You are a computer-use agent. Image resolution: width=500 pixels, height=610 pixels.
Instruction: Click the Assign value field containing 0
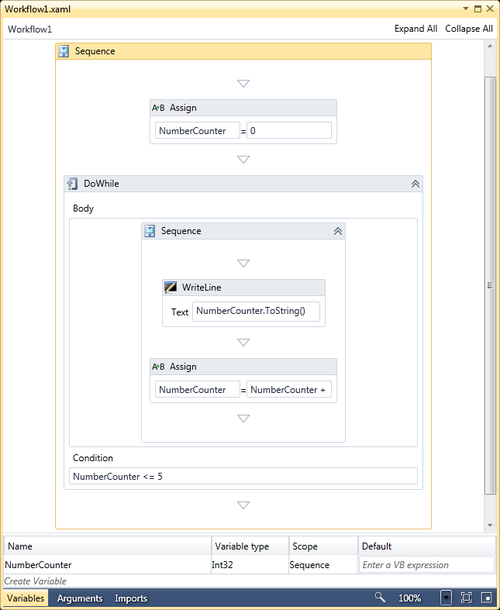[289, 130]
